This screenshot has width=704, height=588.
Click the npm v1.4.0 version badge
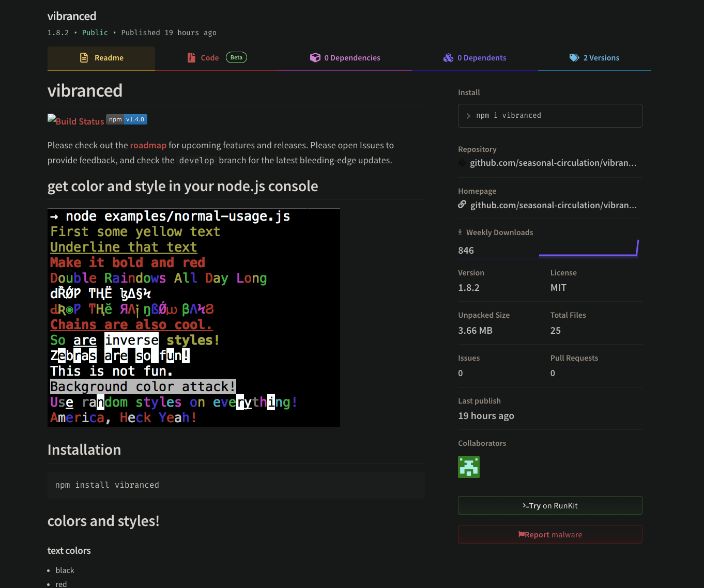(x=127, y=119)
